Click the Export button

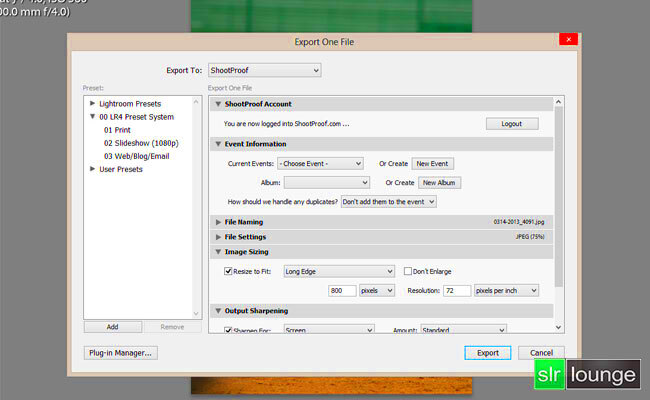coord(488,353)
